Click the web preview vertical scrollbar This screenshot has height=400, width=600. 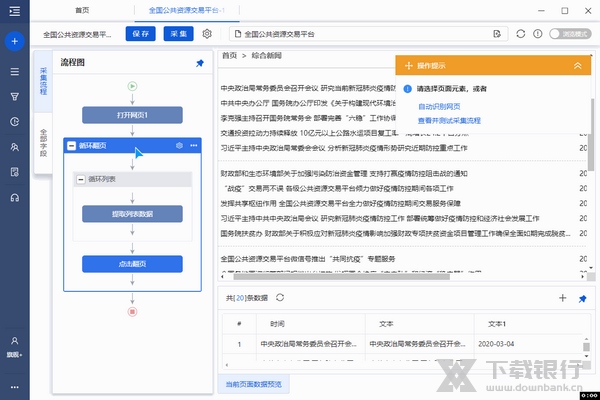coord(591,134)
